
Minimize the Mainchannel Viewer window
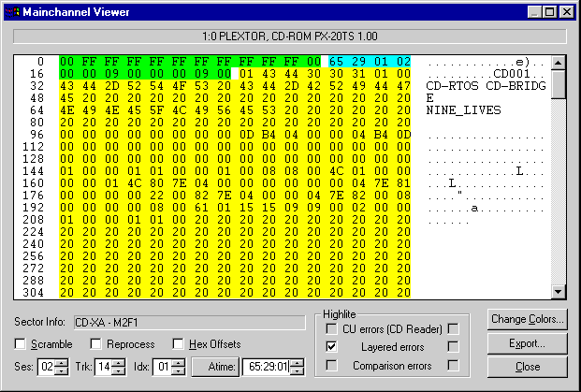click(x=534, y=12)
